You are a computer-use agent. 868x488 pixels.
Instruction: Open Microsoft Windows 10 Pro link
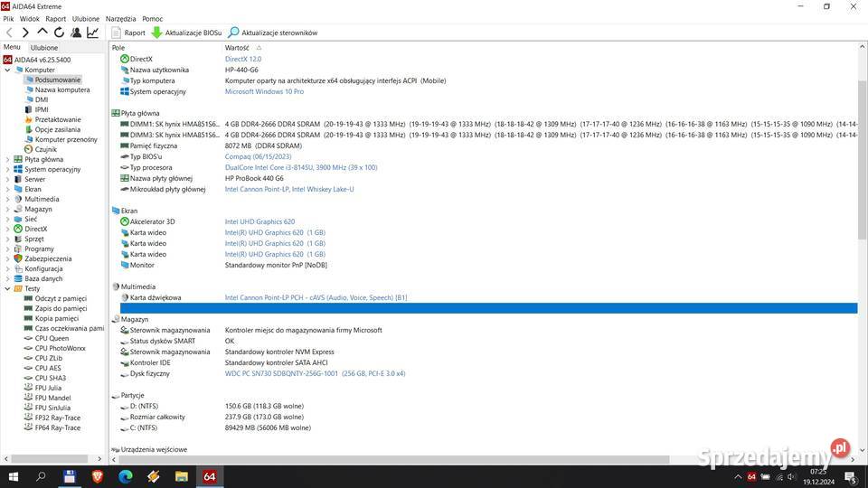pyautogui.click(x=264, y=92)
